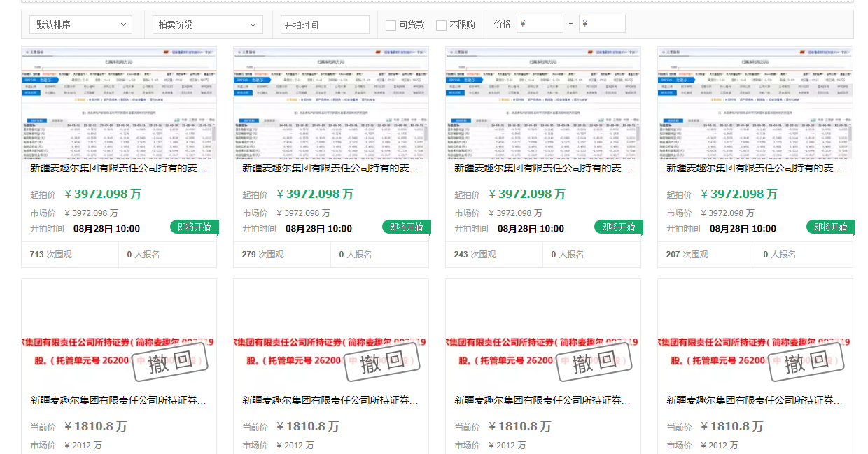Click "0 人报名" beside 243 次围观
The height and width of the screenshot is (454, 868).
[x=568, y=255]
